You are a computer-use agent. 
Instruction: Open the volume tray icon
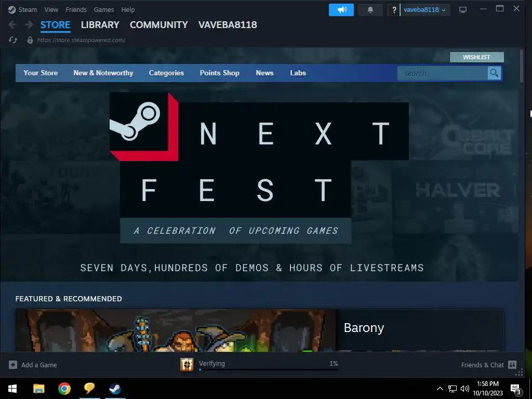click(465, 389)
